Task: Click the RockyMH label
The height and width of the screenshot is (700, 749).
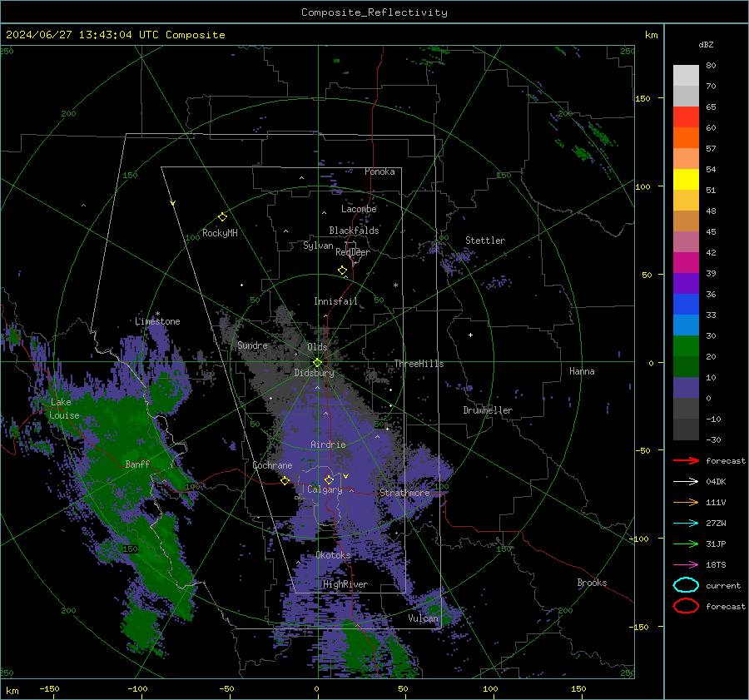Action: [220, 233]
